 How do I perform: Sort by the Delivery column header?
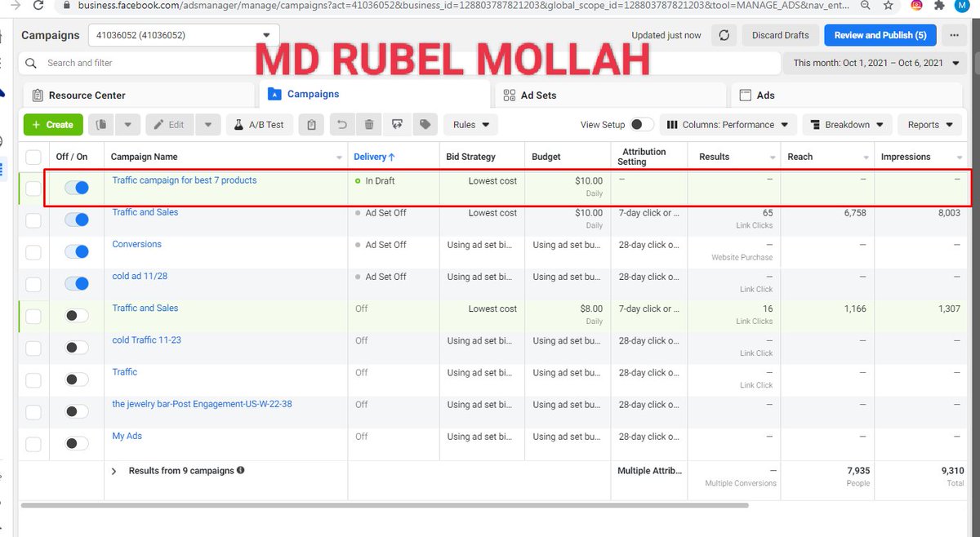coord(375,157)
